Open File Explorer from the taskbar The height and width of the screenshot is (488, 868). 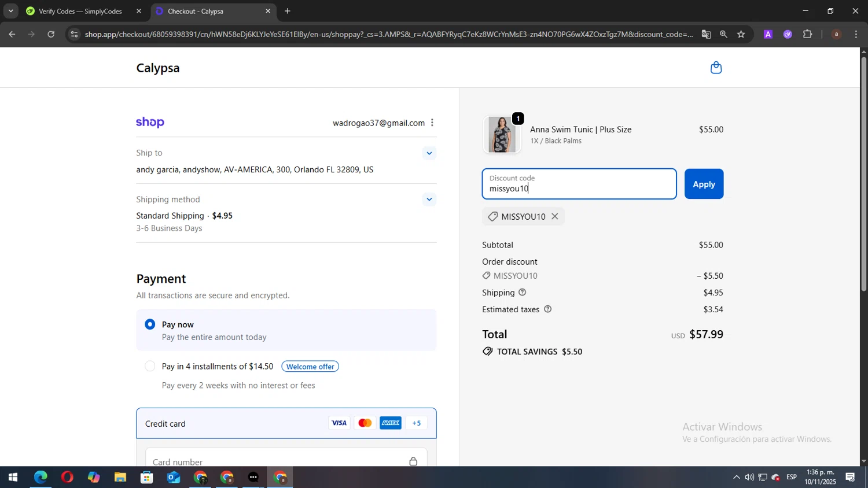coord(120,478)
